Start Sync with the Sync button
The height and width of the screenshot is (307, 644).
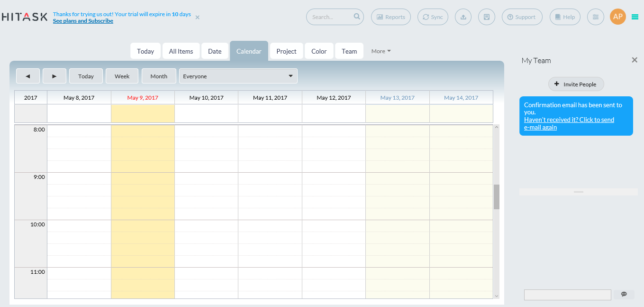point(433,17)
